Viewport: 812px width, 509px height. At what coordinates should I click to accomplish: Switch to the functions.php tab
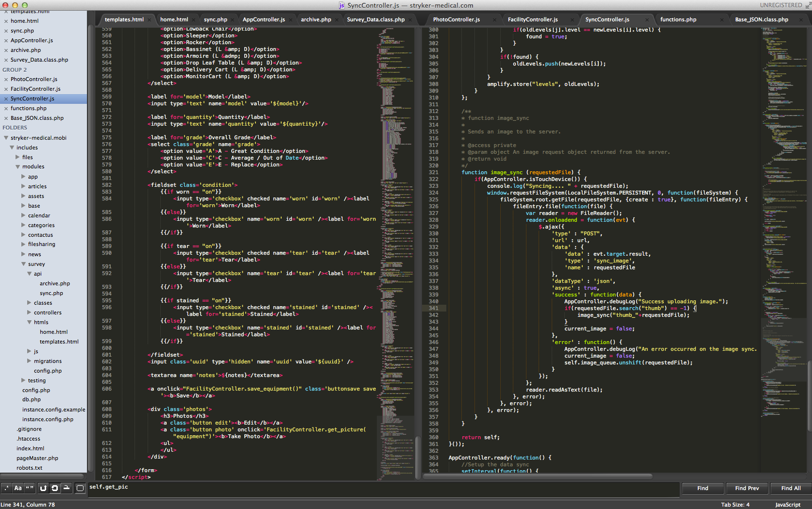coord(678,20)
